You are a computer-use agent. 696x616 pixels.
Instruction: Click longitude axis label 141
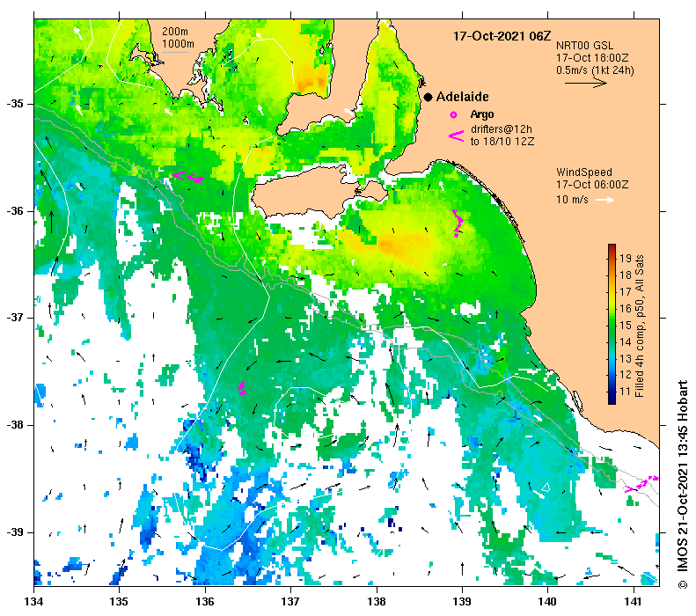pos(633,602)
